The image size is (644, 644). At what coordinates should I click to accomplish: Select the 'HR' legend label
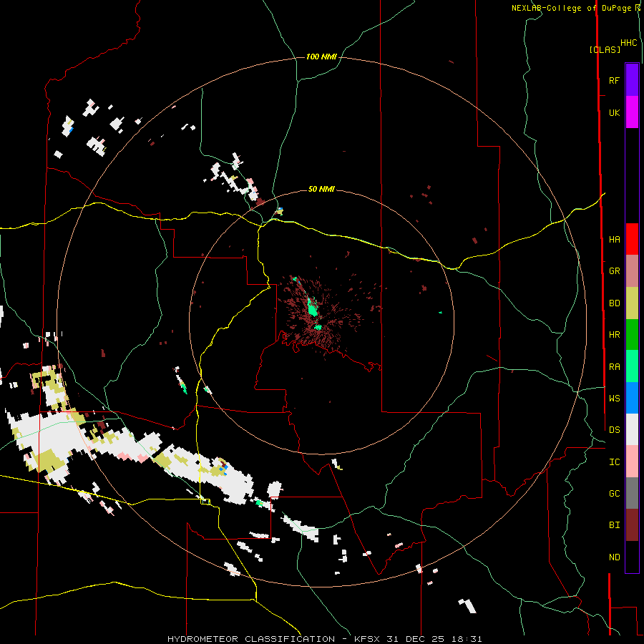pos(614,335)
